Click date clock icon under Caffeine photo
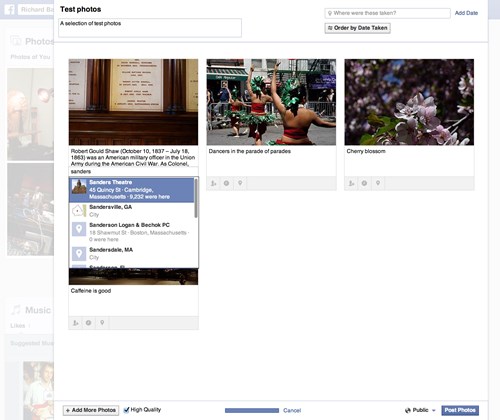The width and height of the screenshot is (500, 420). click(x=88, y=323)
